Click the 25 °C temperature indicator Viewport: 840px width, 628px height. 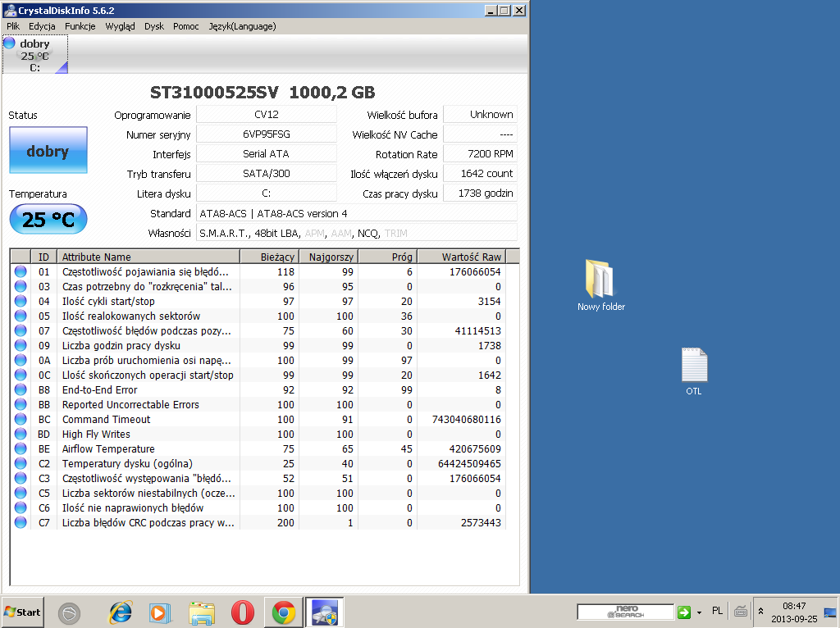coord(48,219)
